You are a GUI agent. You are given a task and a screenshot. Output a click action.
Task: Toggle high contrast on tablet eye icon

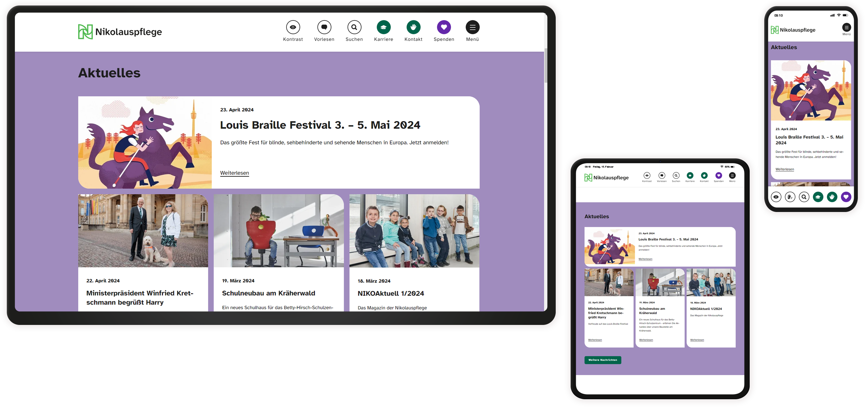647,175
